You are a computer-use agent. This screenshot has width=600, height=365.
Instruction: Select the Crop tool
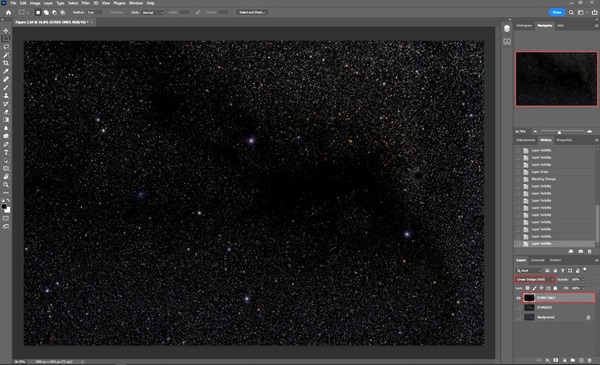point(6,63)
